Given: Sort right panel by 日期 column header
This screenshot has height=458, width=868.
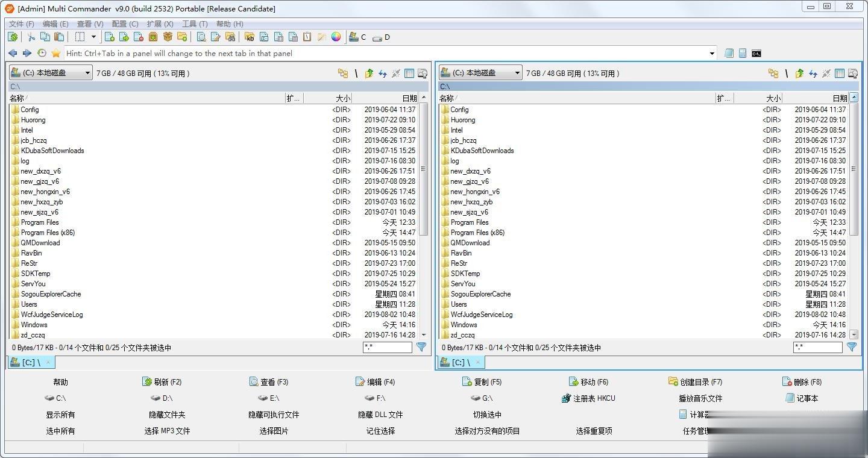Looking at the screenshot, I should (816, 98).
